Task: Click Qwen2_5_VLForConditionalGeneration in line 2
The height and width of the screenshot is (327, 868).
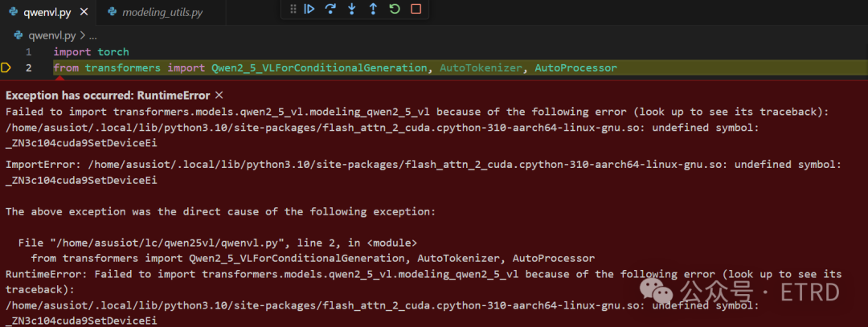Action: tap(319, 68)
